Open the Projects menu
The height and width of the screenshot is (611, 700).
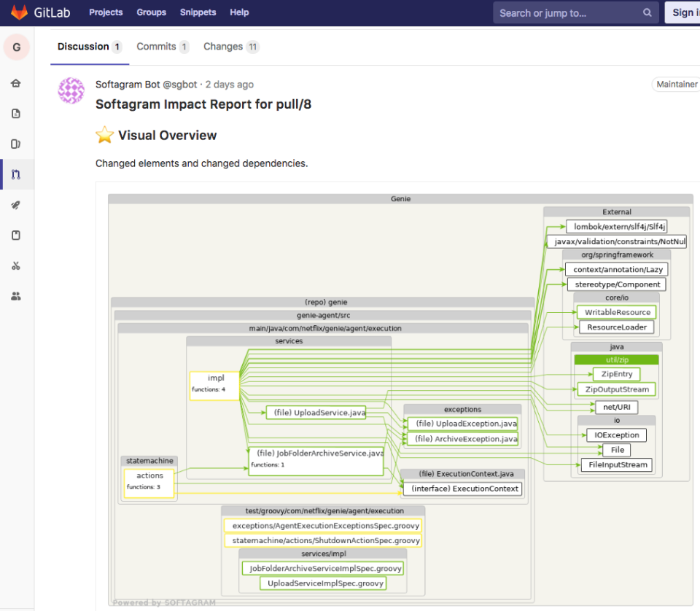pos(106,12)
